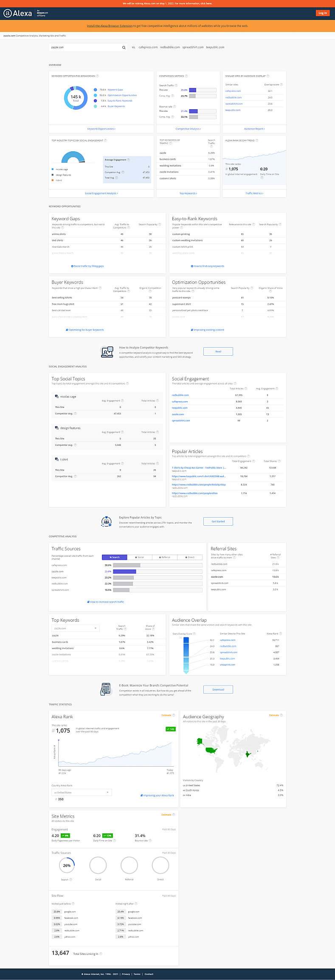Viewport: 335px width, 980px height.
Task: Click help icon beside Estimate in Site Metrics card
Action: 174,815
